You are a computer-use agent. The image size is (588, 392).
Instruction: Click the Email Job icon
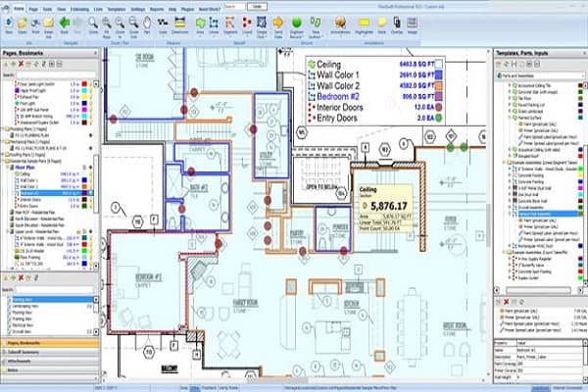click(x=49, y=27)
